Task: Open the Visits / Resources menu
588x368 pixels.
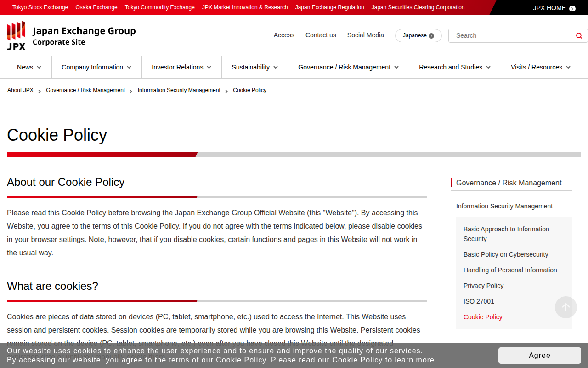Action: pos(541,67)
